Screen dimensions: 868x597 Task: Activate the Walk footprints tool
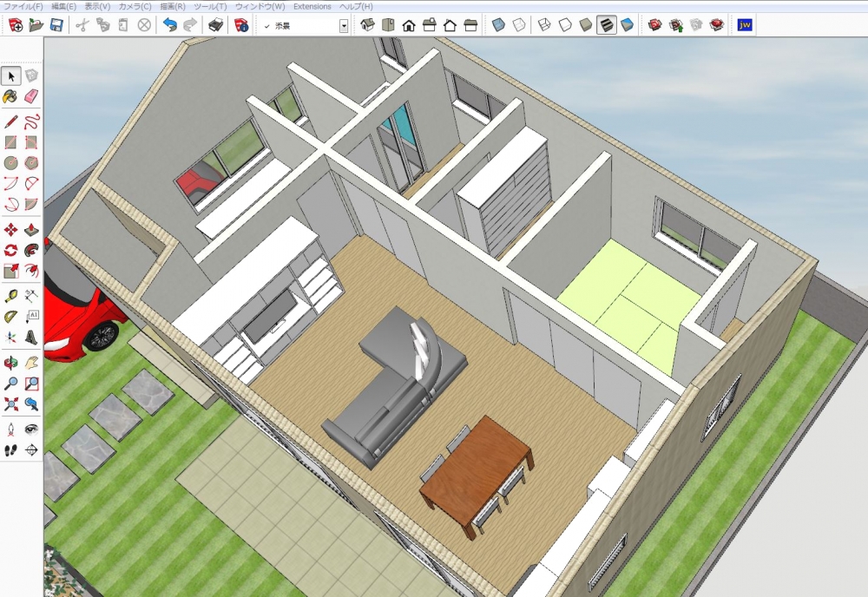(11, 449)
